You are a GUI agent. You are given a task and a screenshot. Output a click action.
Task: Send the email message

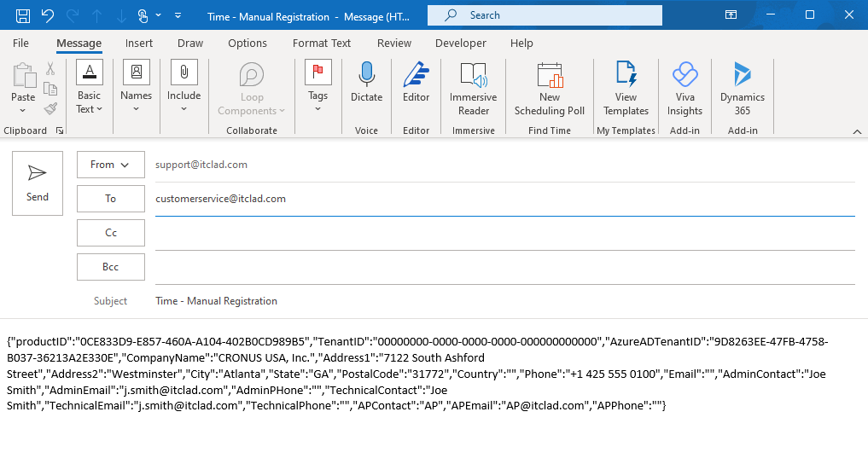pos(38,183)
